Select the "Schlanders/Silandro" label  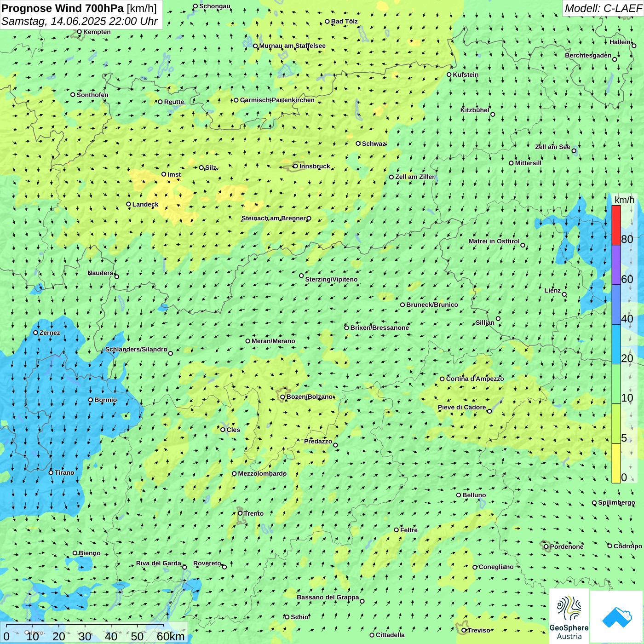pos(136,349)
